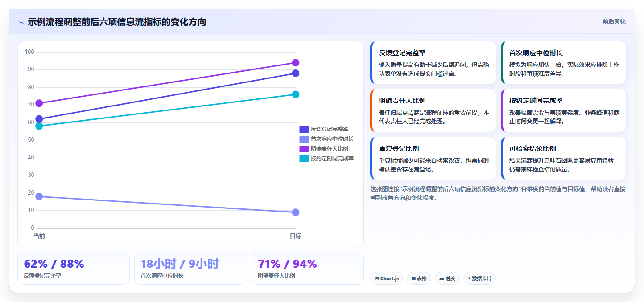The image size is (644, 302).
Task: Click the 18小时 / 9小时 stat value
Action: tap(180, 264)
